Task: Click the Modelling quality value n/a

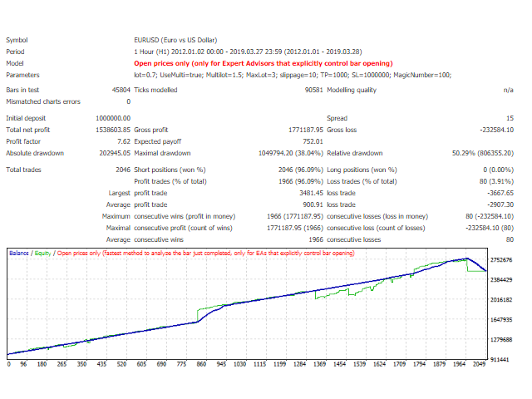Action: (508, 90)
